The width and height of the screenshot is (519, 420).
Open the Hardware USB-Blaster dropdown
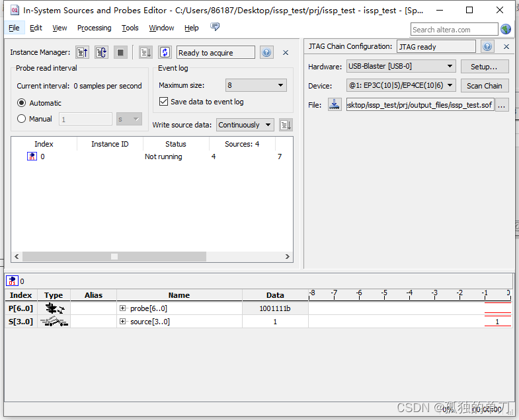[x=401, y=66]
